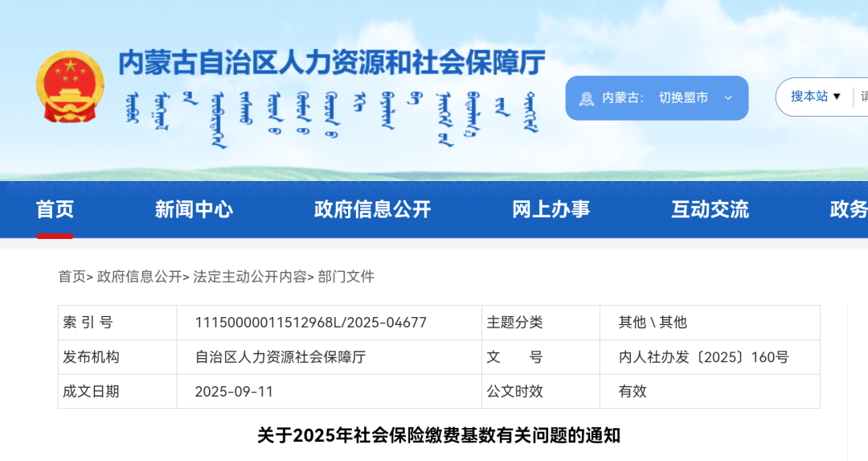Screen dimensions: 868x461
Task: Select the publisher value 自治区人力资源社会保障厅
Action: 280,357
